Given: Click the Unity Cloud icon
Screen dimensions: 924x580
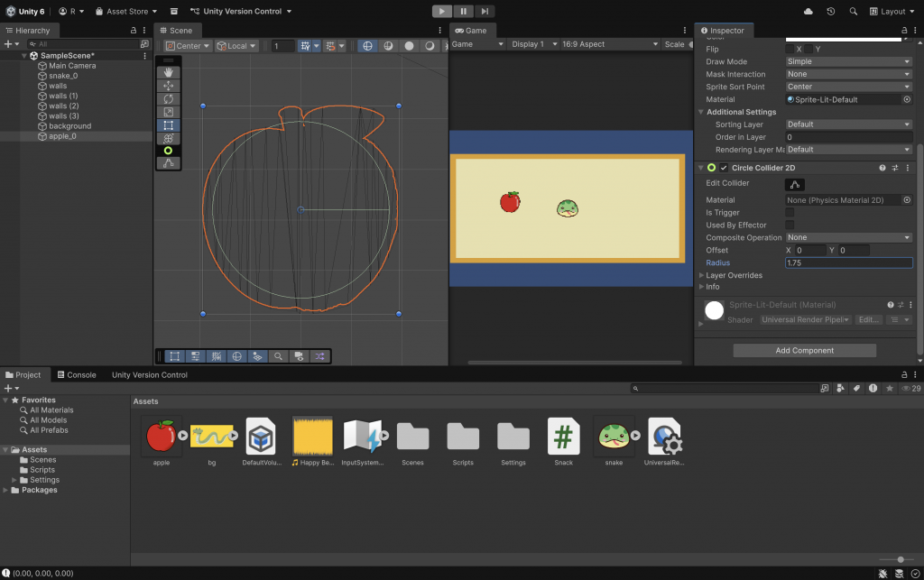Looking at the screenshot, I should [x=808, y=12].
